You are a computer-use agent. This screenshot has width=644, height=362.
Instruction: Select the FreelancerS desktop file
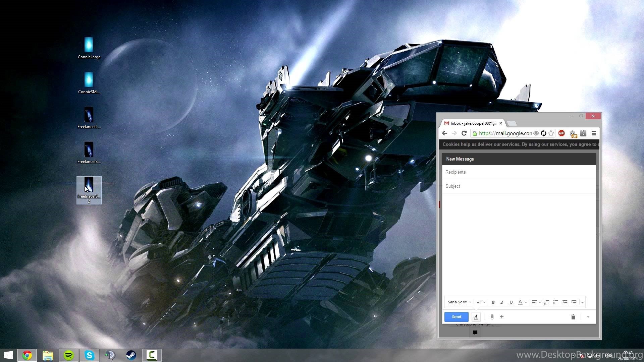[89, 153]
